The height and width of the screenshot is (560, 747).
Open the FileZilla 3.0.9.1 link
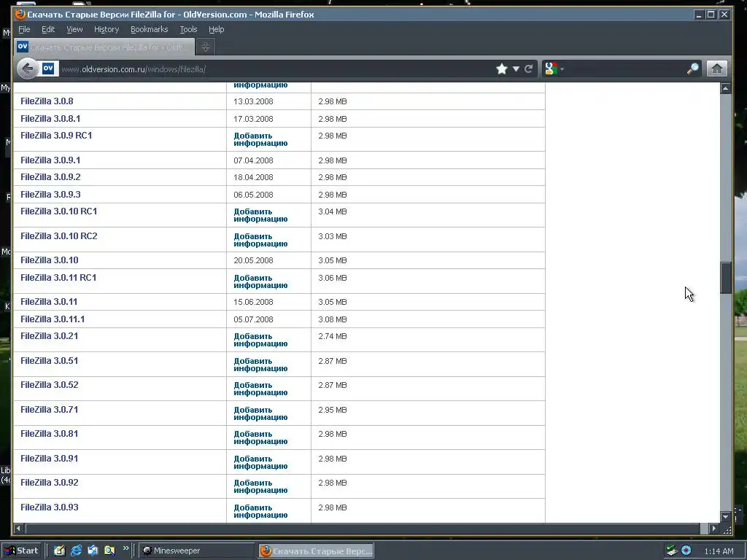50,160
